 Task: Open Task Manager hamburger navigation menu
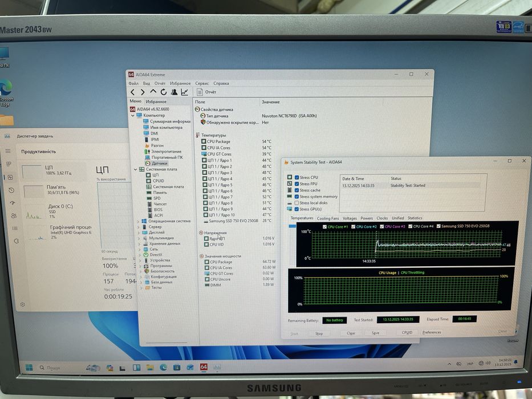point(8,151)
